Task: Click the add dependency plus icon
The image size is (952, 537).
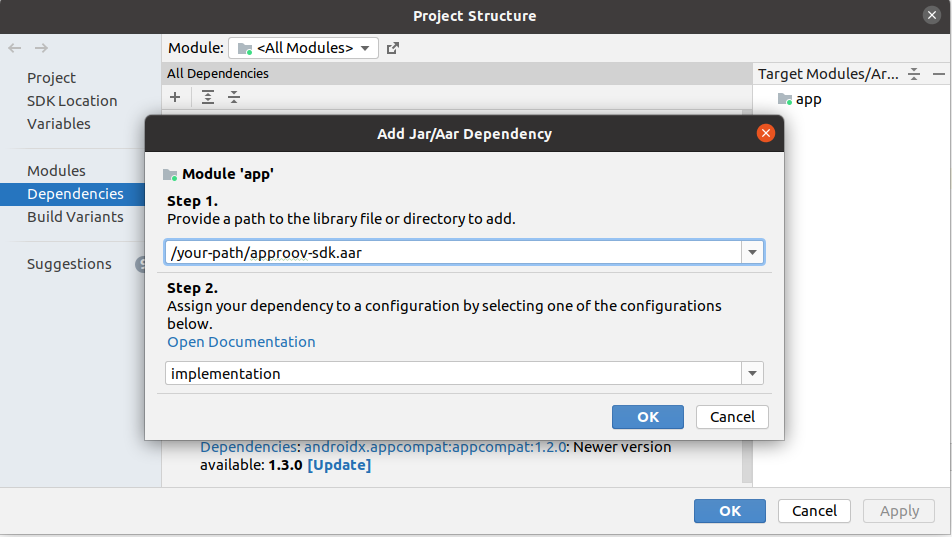Action: (175, 97)
